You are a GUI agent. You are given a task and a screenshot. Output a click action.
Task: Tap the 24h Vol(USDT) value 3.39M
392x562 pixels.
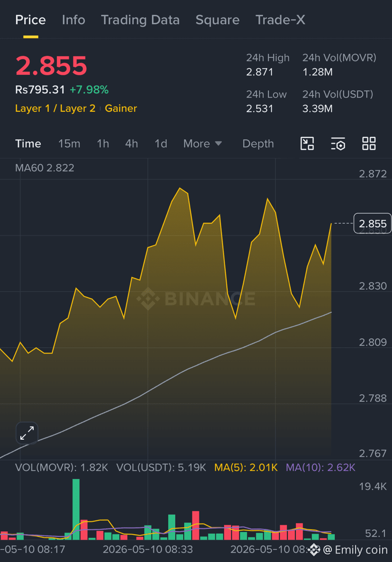(x=318, y=109)
